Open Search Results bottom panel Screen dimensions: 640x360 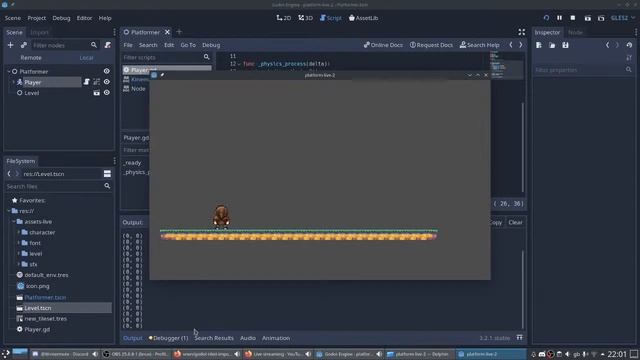(x=214, y=338)
